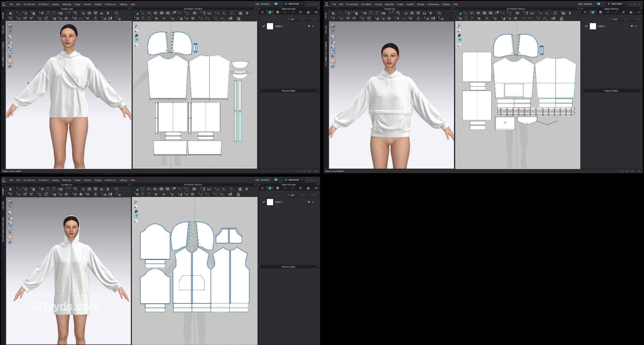Expand the LIBRARY side panel in hoodie6 window
The width and height of the screenshot is (644, 345).
[x=3, y=192]
